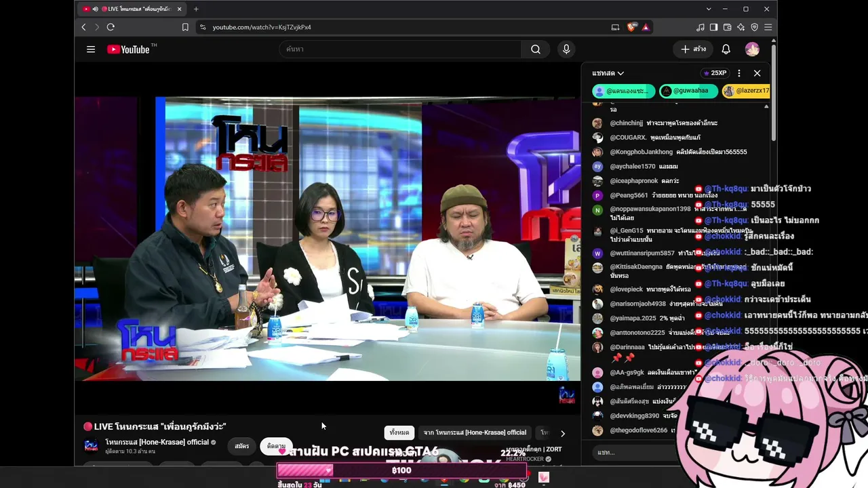Open the account avatar menu
This screenshot has width=868, height=488.
point(752,49)
